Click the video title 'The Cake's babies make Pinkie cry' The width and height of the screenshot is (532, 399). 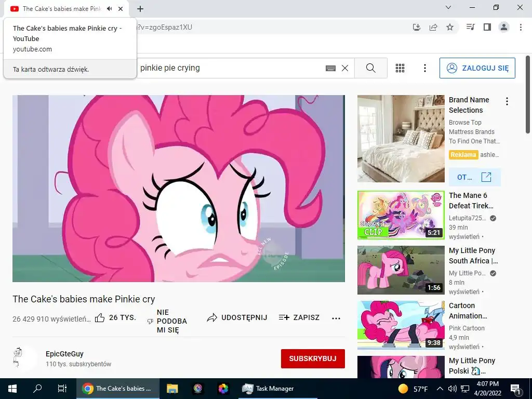pos(84,299)
